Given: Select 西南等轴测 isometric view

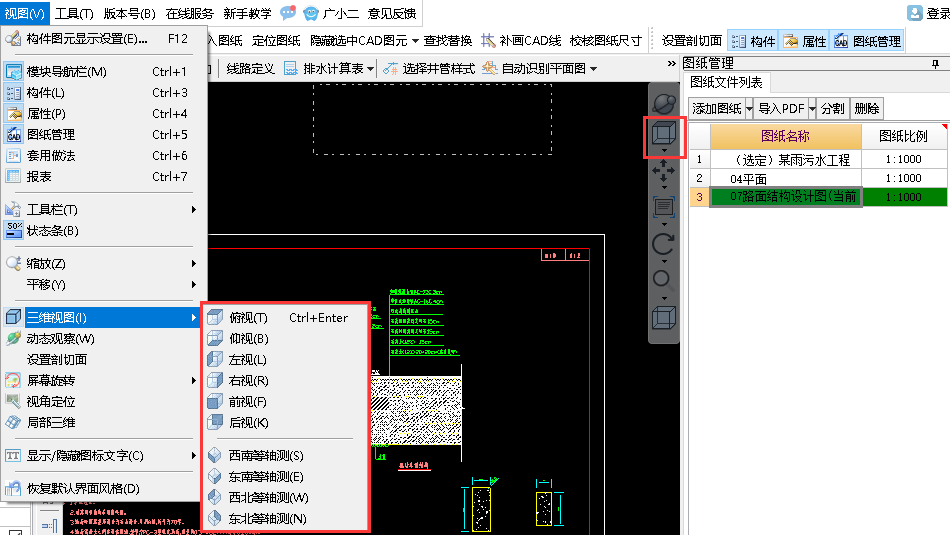Looking at the screenshot, I should pos(265,455).
